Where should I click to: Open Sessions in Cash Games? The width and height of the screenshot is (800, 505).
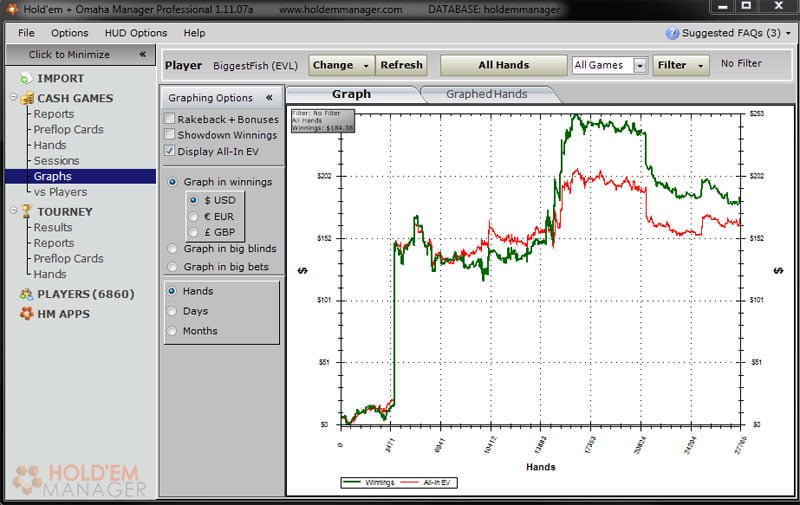point(56,161)
